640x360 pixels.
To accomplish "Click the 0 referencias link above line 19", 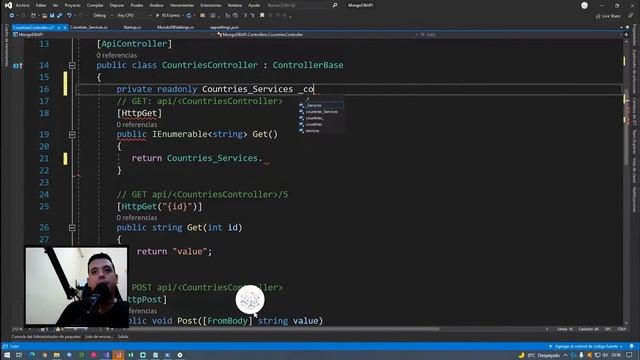I will coord(137,124).
